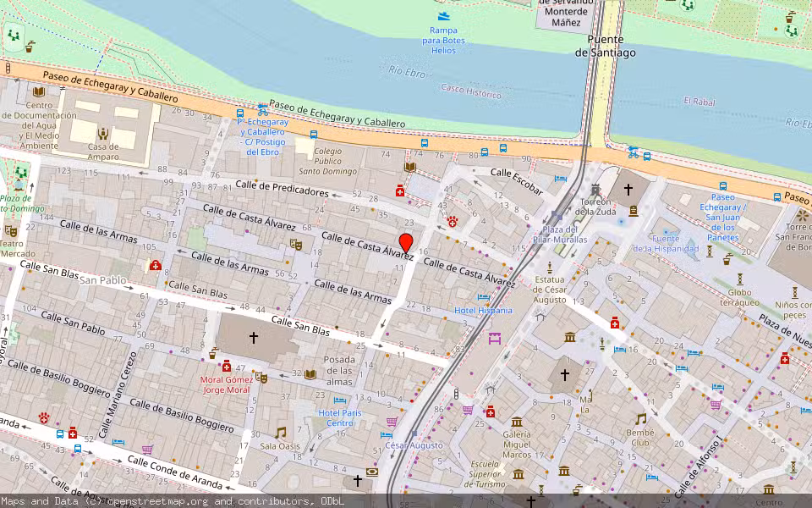
Task: Select the Torreón de la Zuda label
Action: 595,207
